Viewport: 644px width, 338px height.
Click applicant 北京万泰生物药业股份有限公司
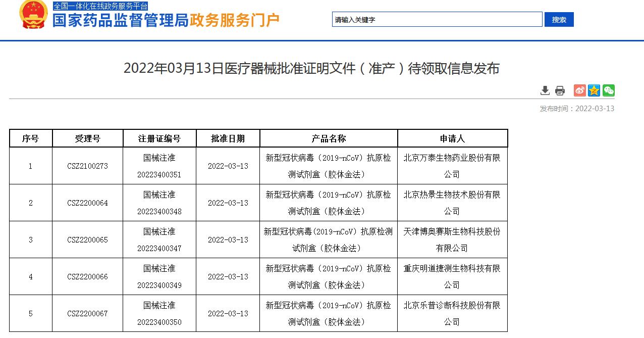pyautogui.click(x=453, y=165)
